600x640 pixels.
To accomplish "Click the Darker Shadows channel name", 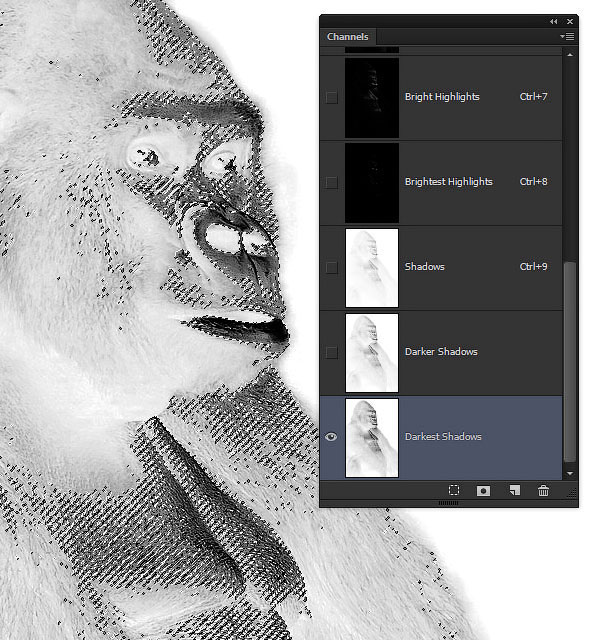I will point(441,351).
